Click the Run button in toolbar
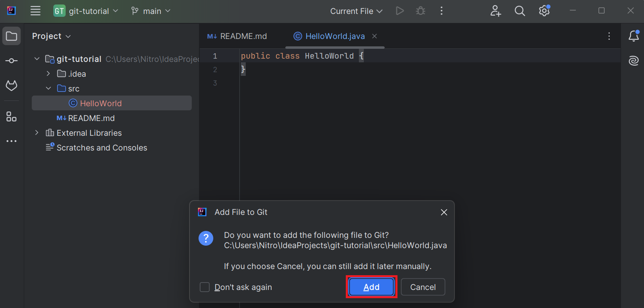 [x=400, y=11]
